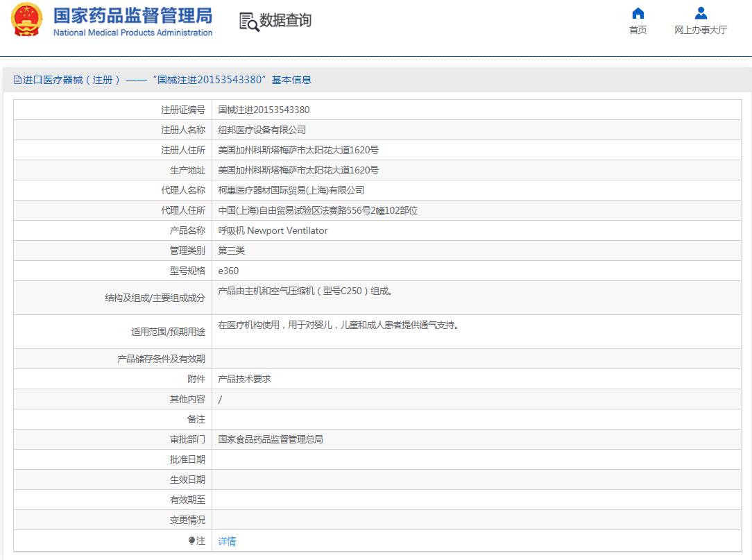Image resolution: width=752 pixels, height=560 pixels.
Task: Go to 首页 home label
Action: point(638,30)
